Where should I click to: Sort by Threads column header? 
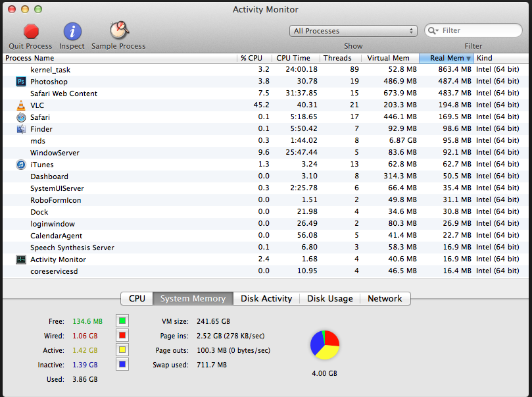click(x=340, y=58)
